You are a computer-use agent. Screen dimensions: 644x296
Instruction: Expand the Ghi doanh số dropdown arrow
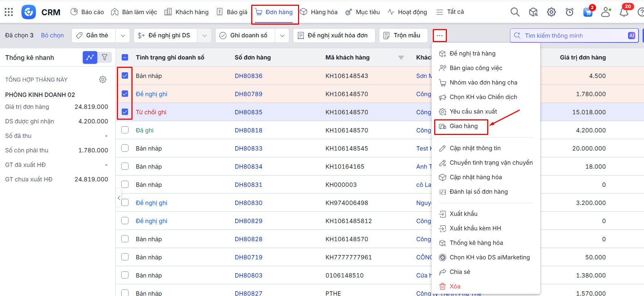pyautogui.click(x=282, y=36)
